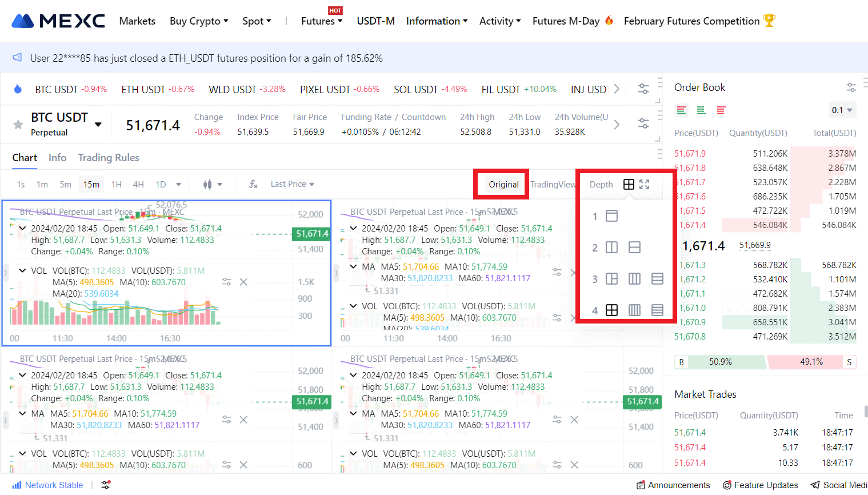Viewport: 868px width, 495px height.
Task: Click the BTC USDT favorite star
Action: pyautogui.click(x=18, y=125)
